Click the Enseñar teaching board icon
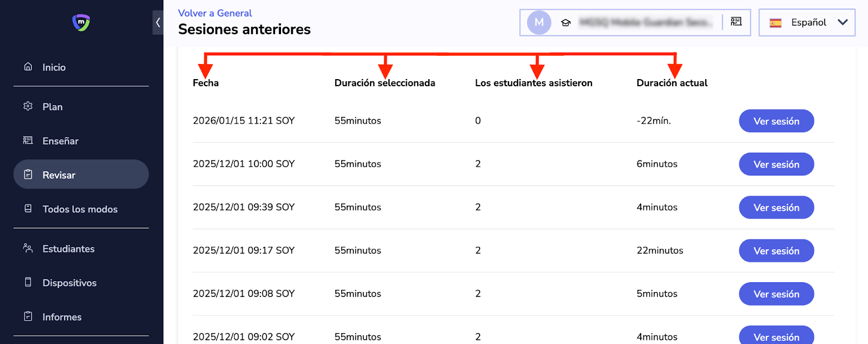 click(28, 140)
